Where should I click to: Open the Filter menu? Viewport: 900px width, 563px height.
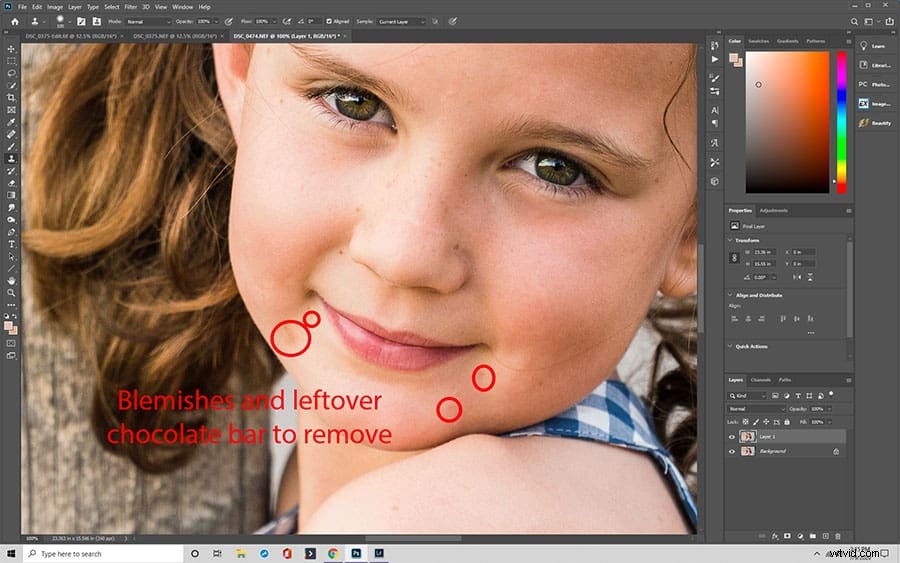click(131, 7)
